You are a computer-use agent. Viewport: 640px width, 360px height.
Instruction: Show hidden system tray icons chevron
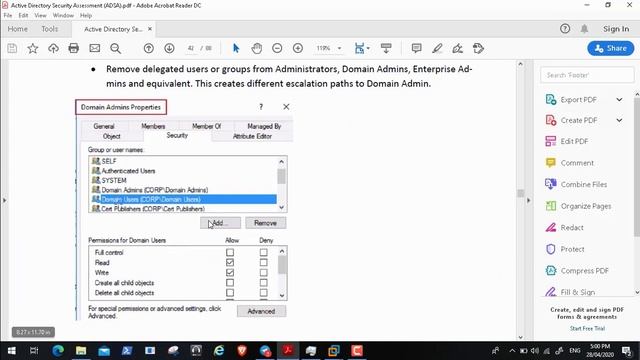coord(512,351)
